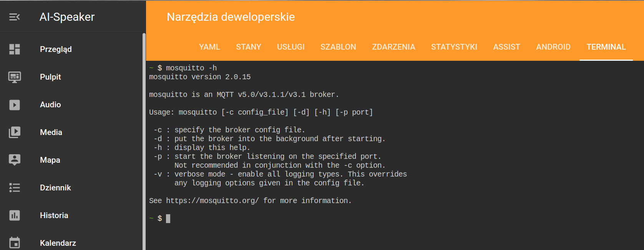The height and width of the screenshot is (250, 644).
Task: Click the Mapa person-pin icon
Action: pos(15,160)
